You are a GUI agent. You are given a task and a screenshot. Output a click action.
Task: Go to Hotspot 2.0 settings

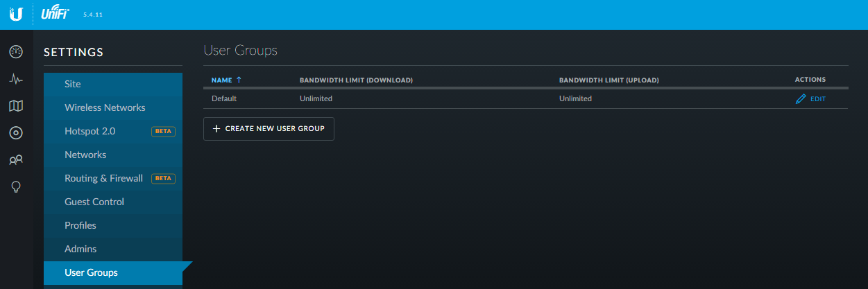(x=90, y=131)
